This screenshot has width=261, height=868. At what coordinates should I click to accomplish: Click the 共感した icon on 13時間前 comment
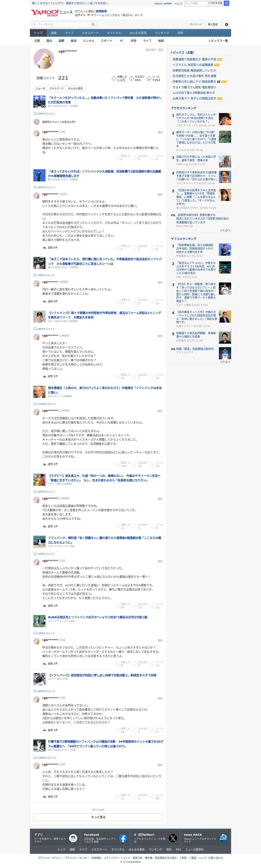pos(117,526)
